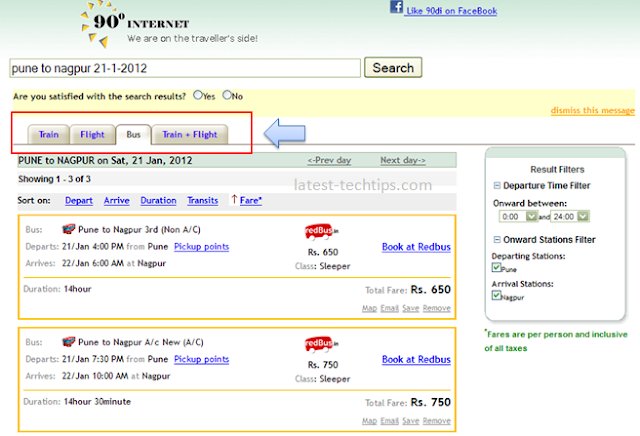Click the redBus logo for the Rs. 650 fare
This screenshot has height=436, width=640.
tap(322, 231)
